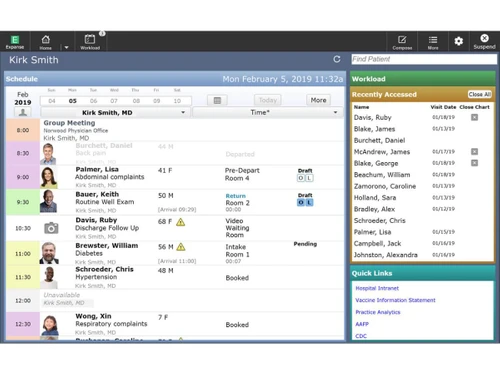Toggle draft L box for Palmer, Lisa
This screenshot has width=500, height=375.
pyautogui.click(x=309, y=178)
